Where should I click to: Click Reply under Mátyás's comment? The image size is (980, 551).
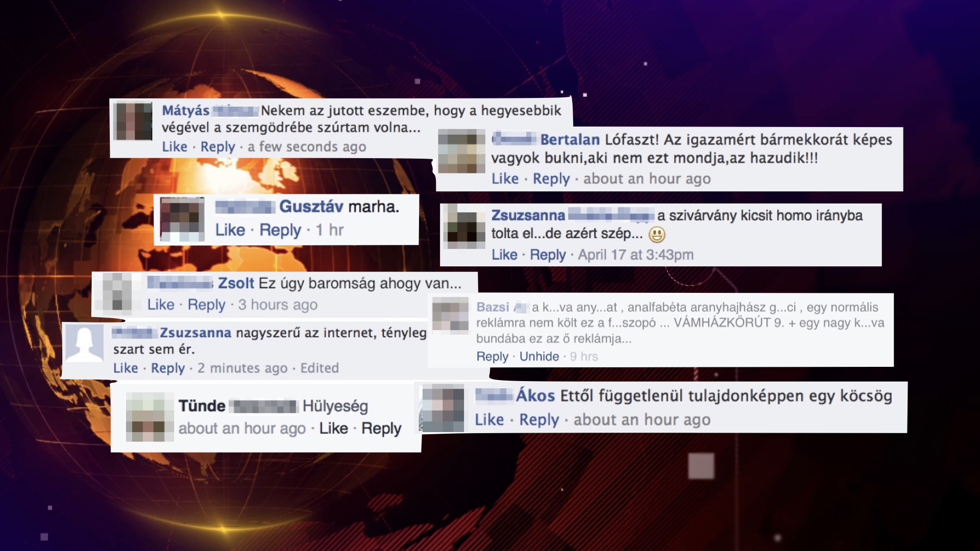coord(217,147)
